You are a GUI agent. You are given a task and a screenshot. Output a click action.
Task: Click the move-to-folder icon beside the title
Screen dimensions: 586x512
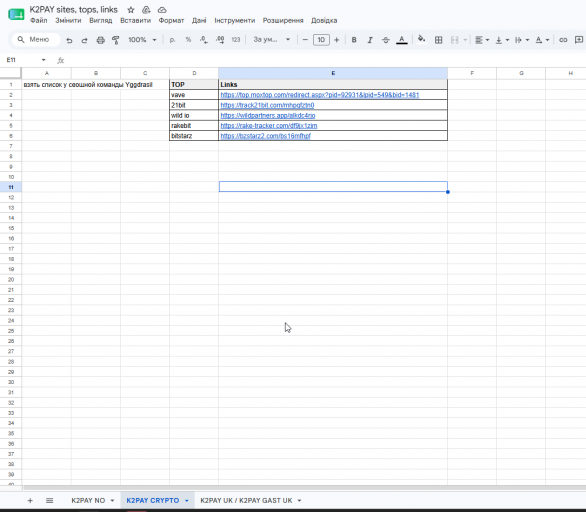pos(146,10)
